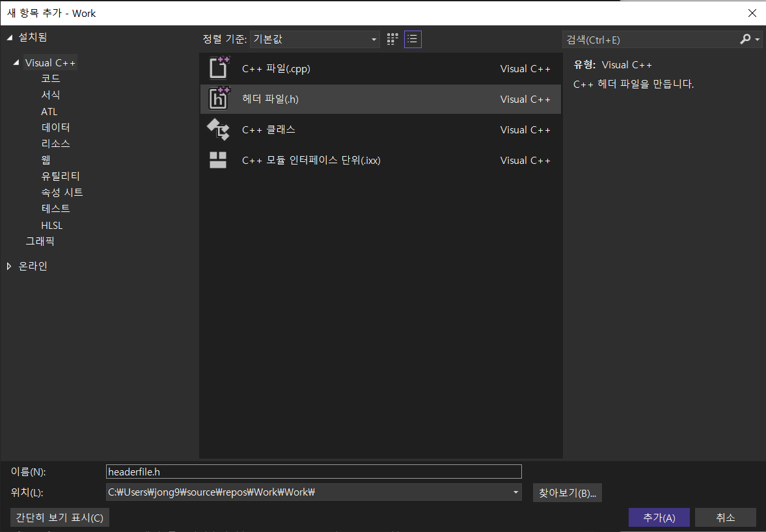Close the 새 항목 추가 dialog
This screenshot has height=532, width=766.
pos(752,13)
